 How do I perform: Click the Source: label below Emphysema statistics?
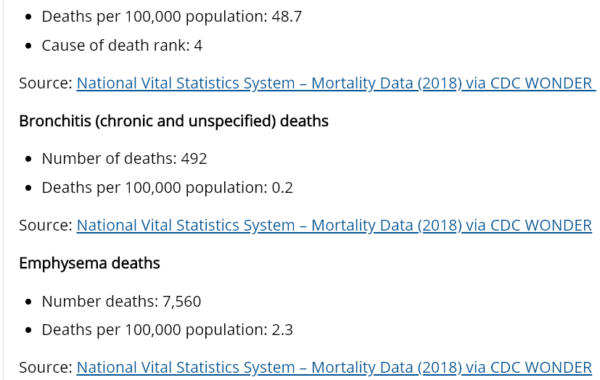(x=46, y=367)
